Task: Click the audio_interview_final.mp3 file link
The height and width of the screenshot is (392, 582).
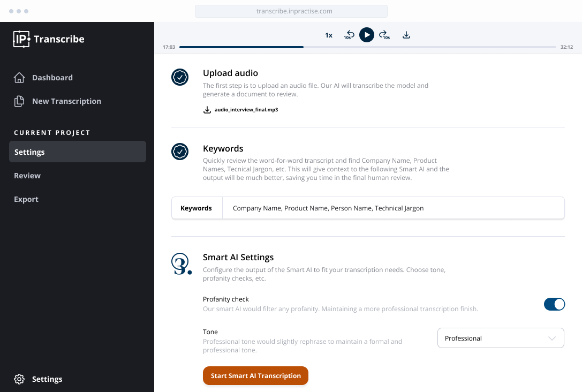Action: coord(246,110)
